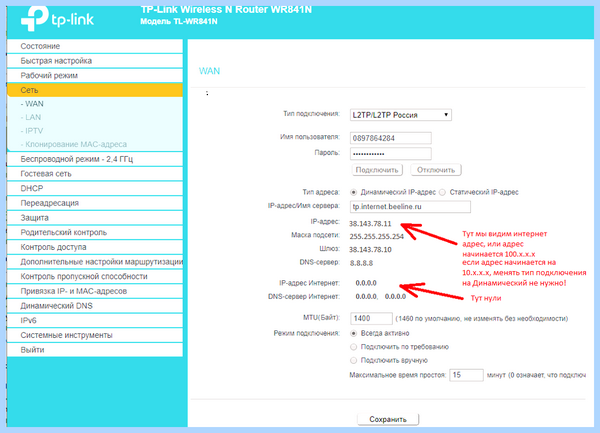The height and width of the screenshot is (433, 600).
Task: Click the Имя пользователя field
Action: tap(391, 138)
